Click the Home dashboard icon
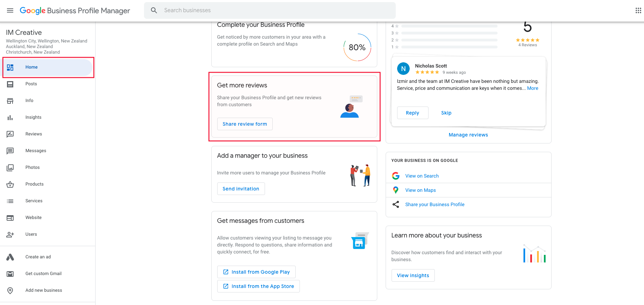The height and width of the screenshot is (305, 644). point(10,67)
